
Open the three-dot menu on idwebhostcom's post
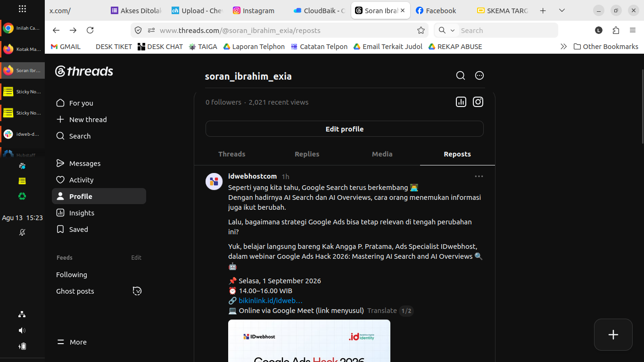coord(479,176)
